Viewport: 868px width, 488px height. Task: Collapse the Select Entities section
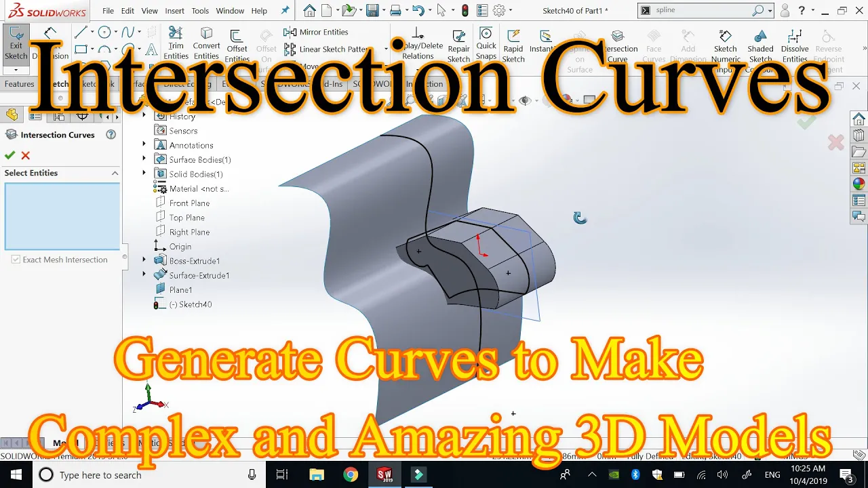(115, 174)
